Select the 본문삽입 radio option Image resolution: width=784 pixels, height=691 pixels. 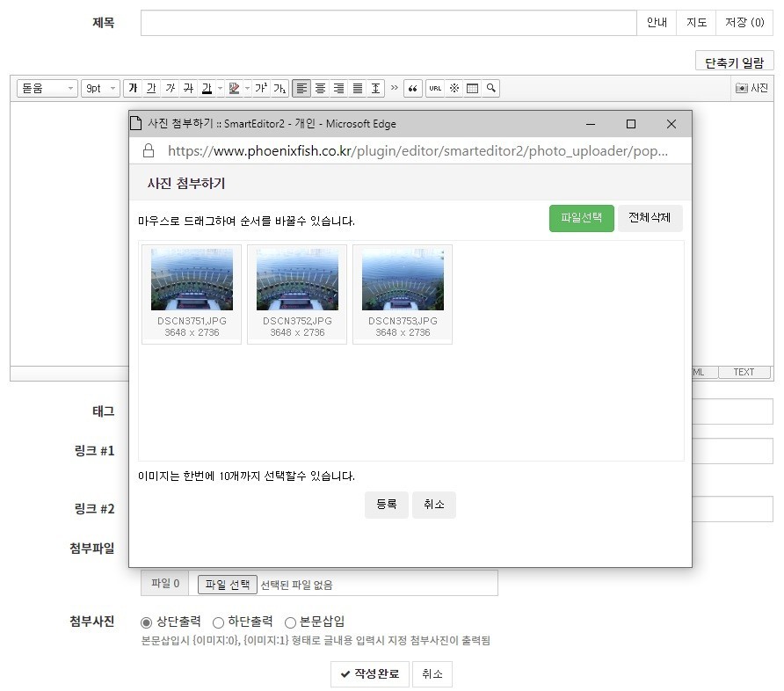click(x=290, y=622)
